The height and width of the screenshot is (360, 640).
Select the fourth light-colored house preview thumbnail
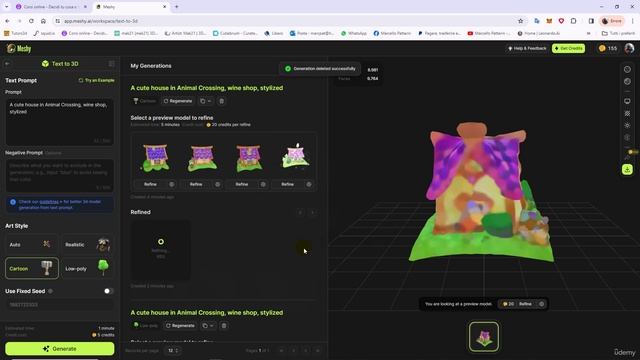click(295, 157)
